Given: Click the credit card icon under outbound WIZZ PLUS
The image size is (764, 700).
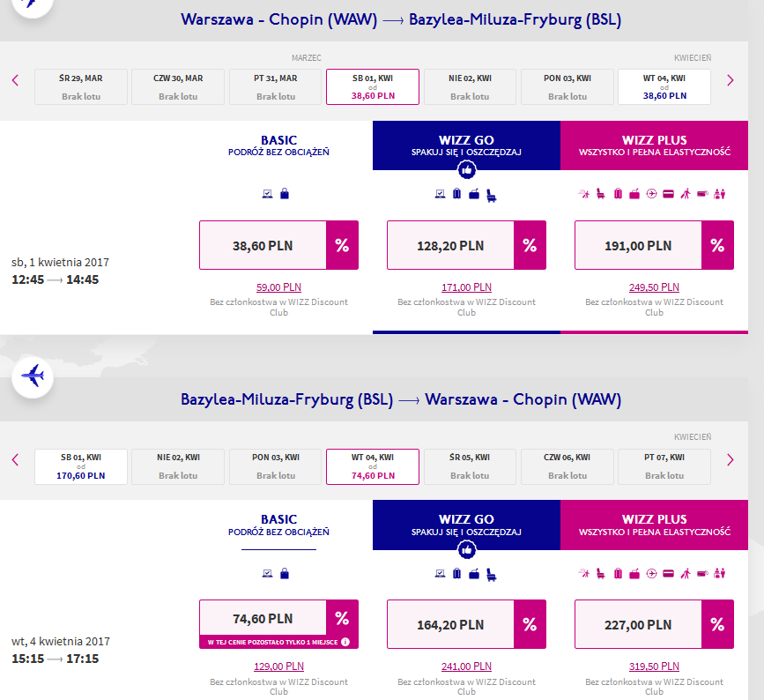Looking at the screenshot, I should pyautogui.click(x=669, y=194).
